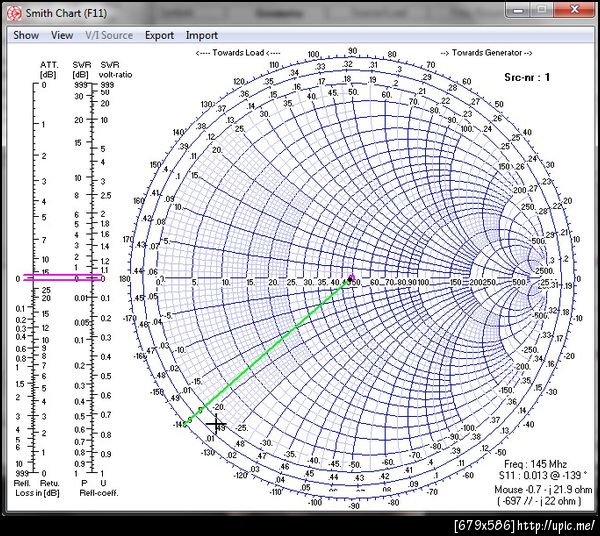
Task: Click the 90 degree label at chart top
Action: 352,51
